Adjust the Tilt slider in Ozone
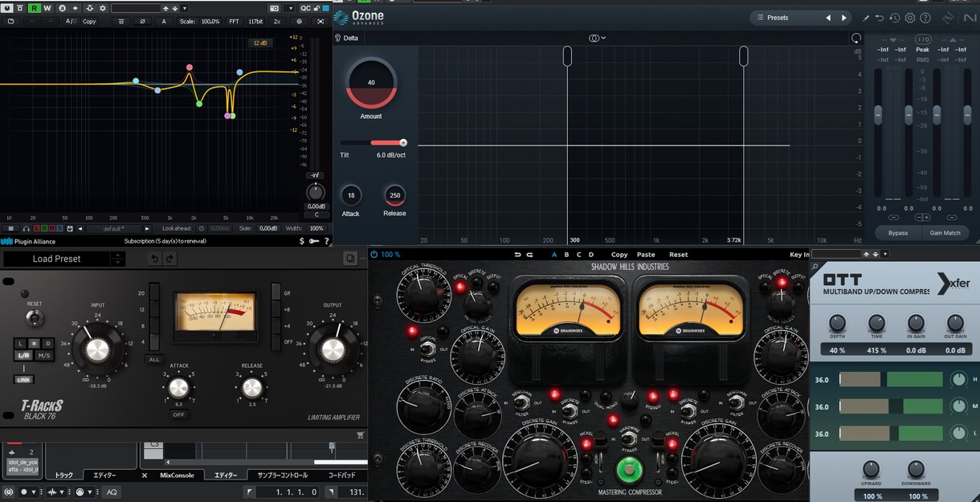 click(x=373, y=143)
